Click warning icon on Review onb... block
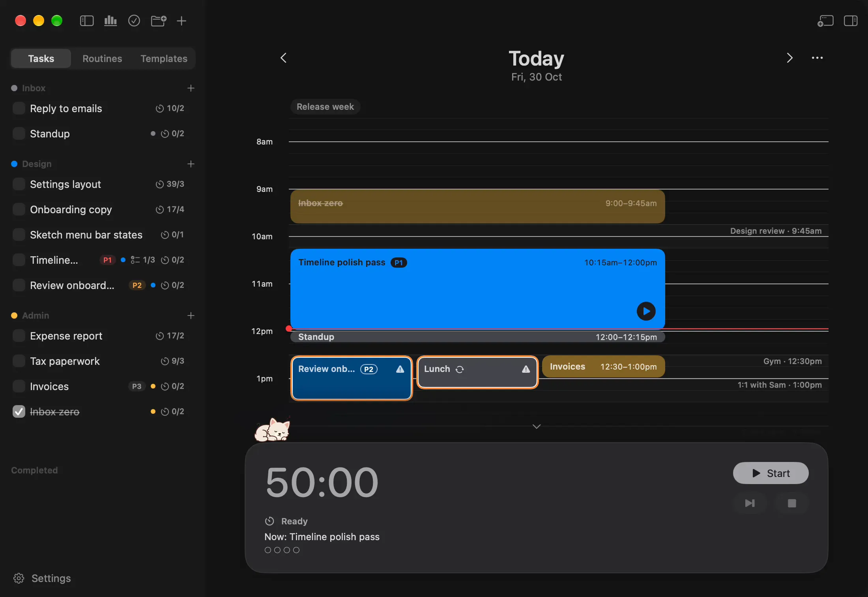 click(x=400, y=369)
